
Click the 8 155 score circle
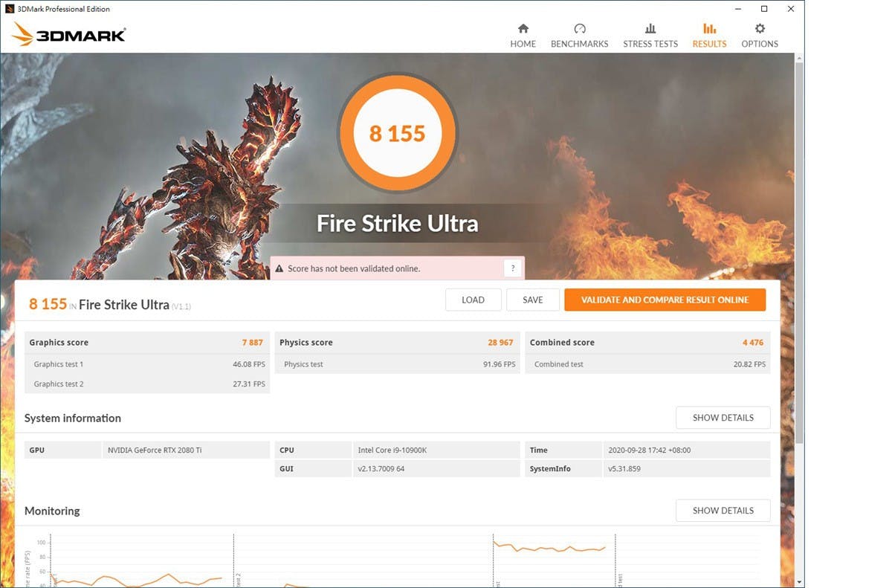click(x=397, y=133)
